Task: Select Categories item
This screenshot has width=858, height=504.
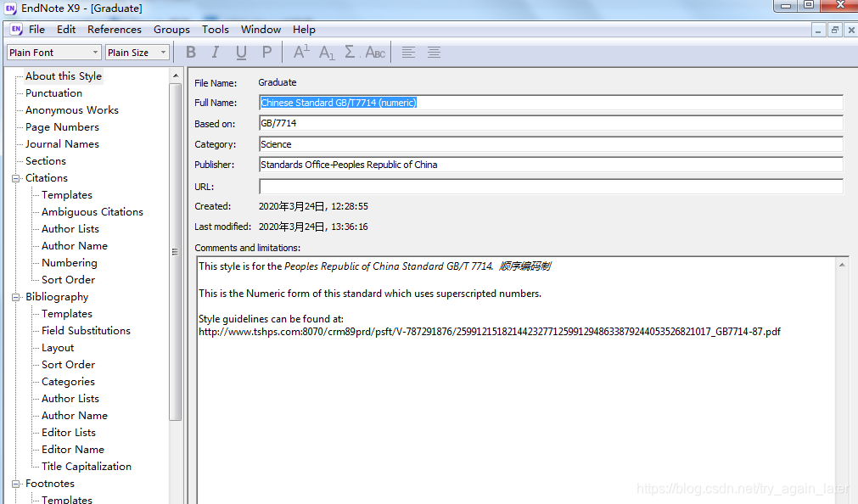Action: tap(68, 382)
